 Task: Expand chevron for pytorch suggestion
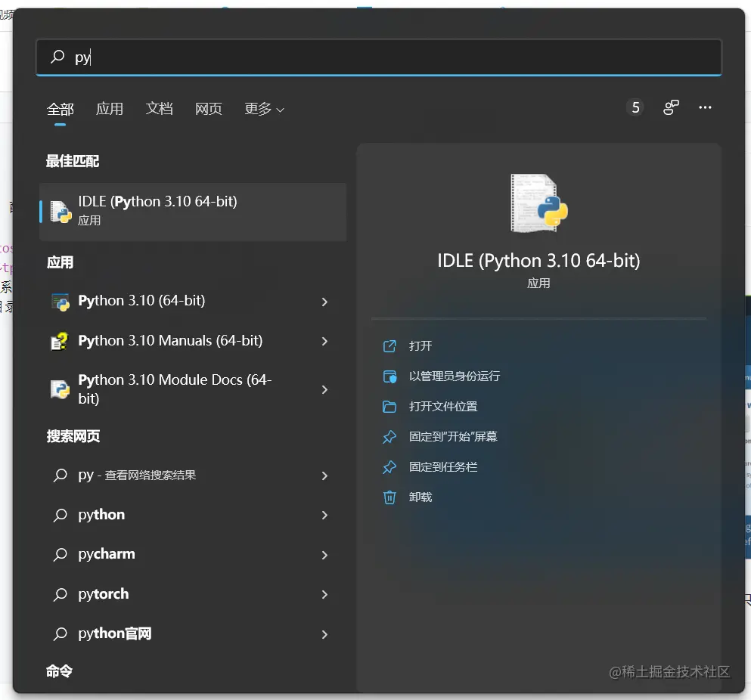coord(324,595)
